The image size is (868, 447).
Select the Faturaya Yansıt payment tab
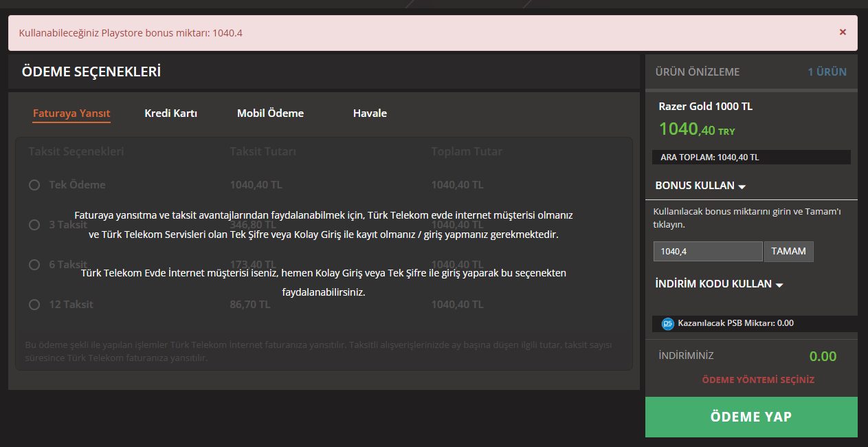click(x=71, y=113)
